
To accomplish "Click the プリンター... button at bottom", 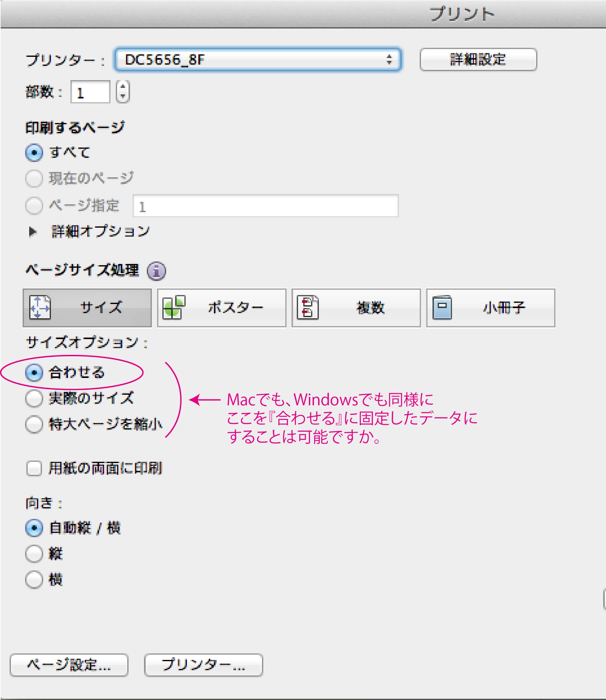I will (x=203, y=665).
